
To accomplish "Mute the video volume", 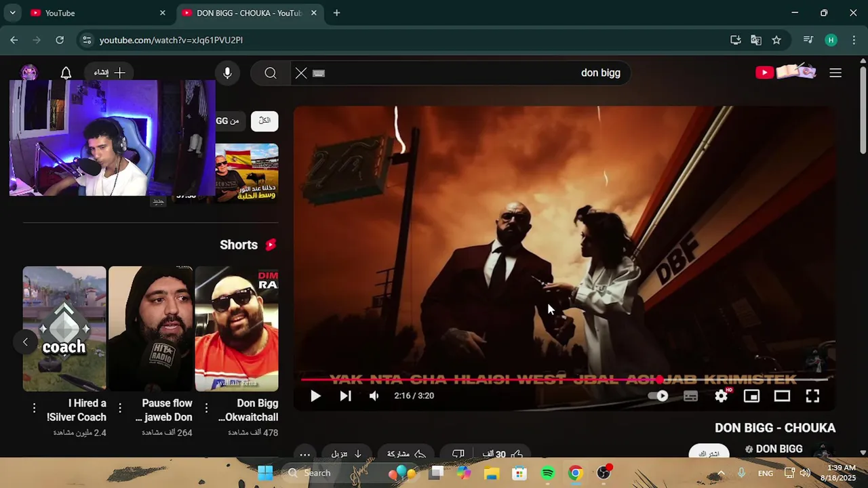I will (x=374, y=396).
